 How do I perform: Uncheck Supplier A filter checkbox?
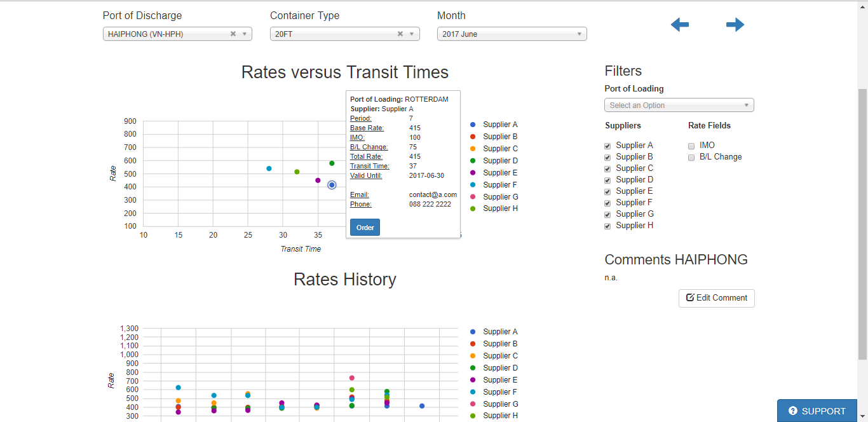(x=607, y=146)
